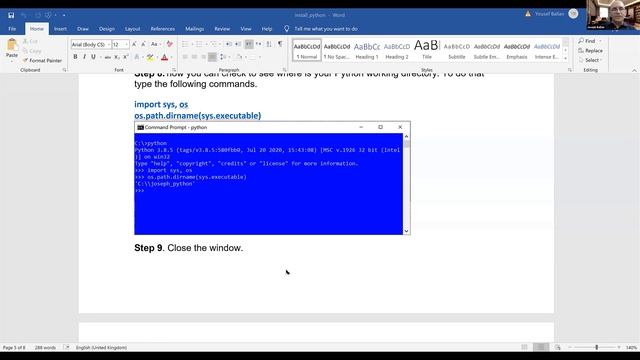Align text to the left

tap(185, 57)
